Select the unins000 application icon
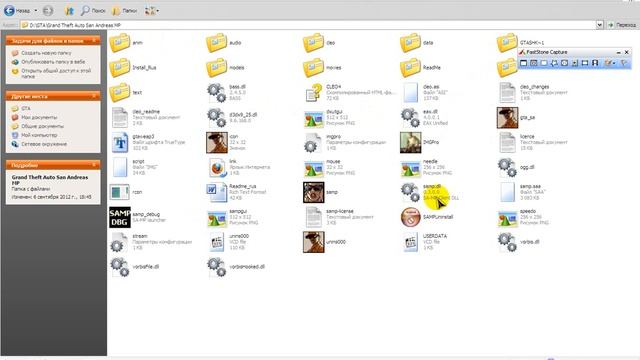640x360 pixels. click(x=313, y=242)
